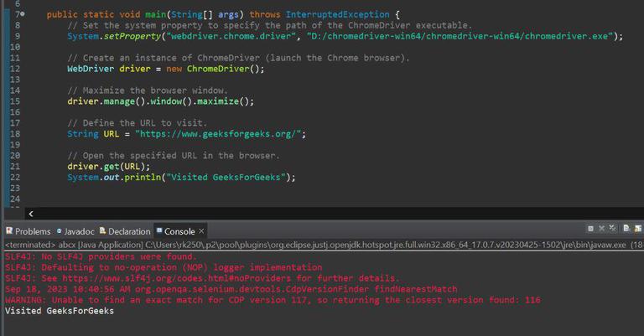Click Remove Launch (single X) console icon
The image size is (644, 336).
point(602,229)
